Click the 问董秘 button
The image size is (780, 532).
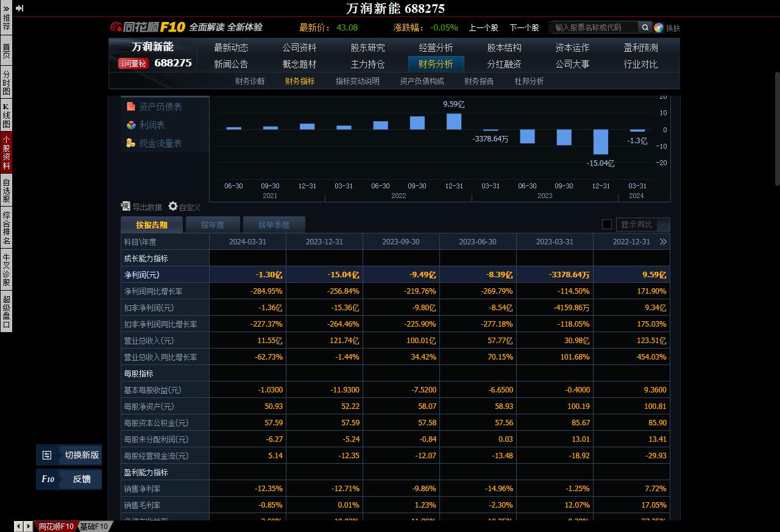point(133,63)
